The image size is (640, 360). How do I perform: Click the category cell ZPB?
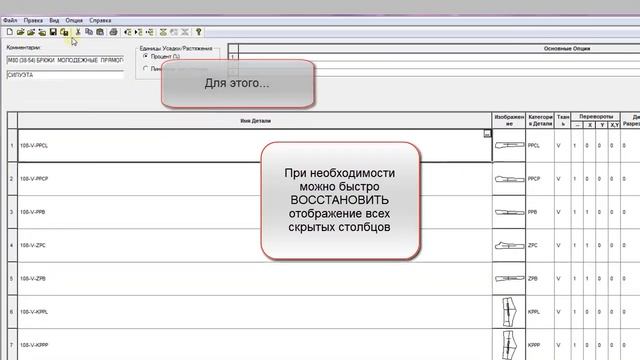tap(540, 278)
